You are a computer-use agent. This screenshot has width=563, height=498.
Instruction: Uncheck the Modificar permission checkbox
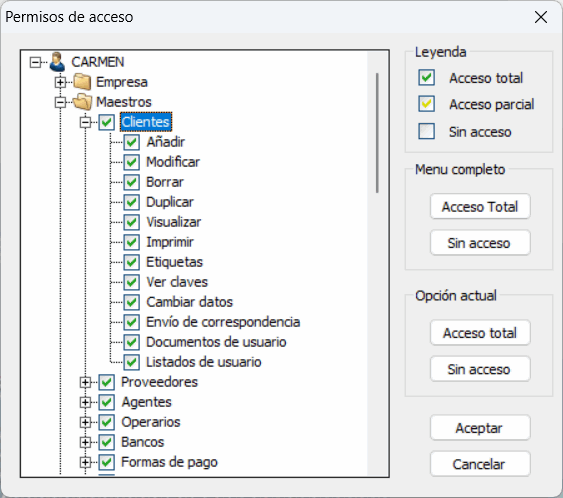pyautogui.click(x=131, y=162)
